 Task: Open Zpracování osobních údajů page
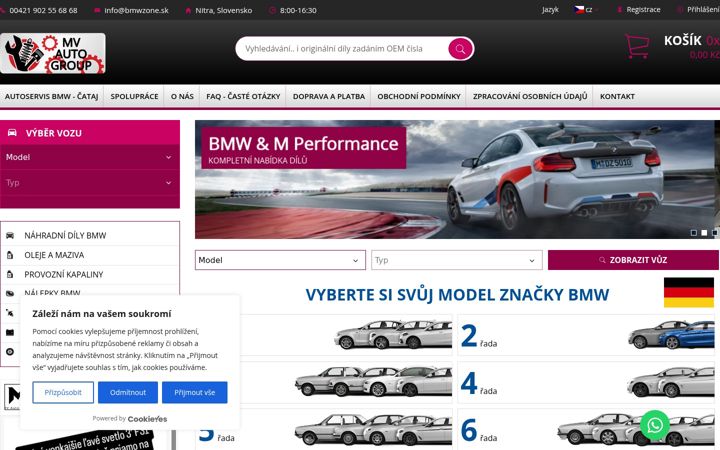(530, 96)
